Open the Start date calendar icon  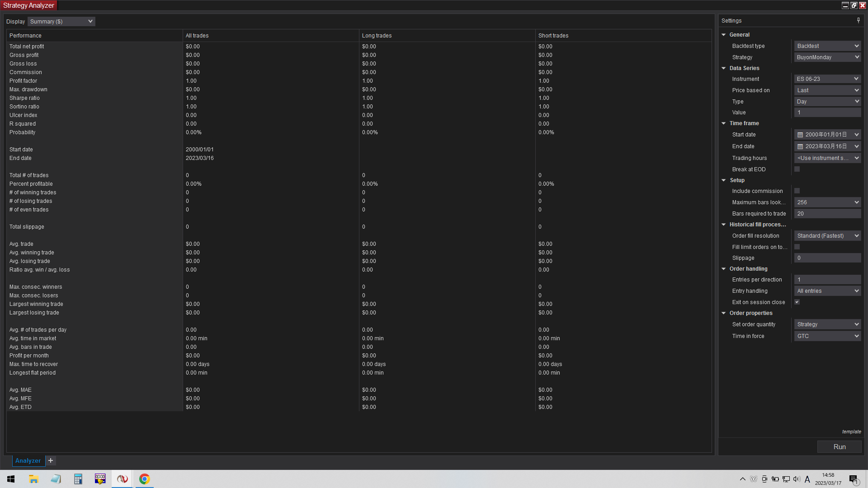800,135
